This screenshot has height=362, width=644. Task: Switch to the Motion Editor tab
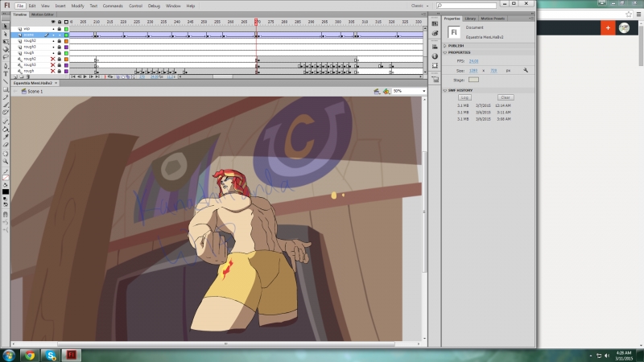(42, 14)
